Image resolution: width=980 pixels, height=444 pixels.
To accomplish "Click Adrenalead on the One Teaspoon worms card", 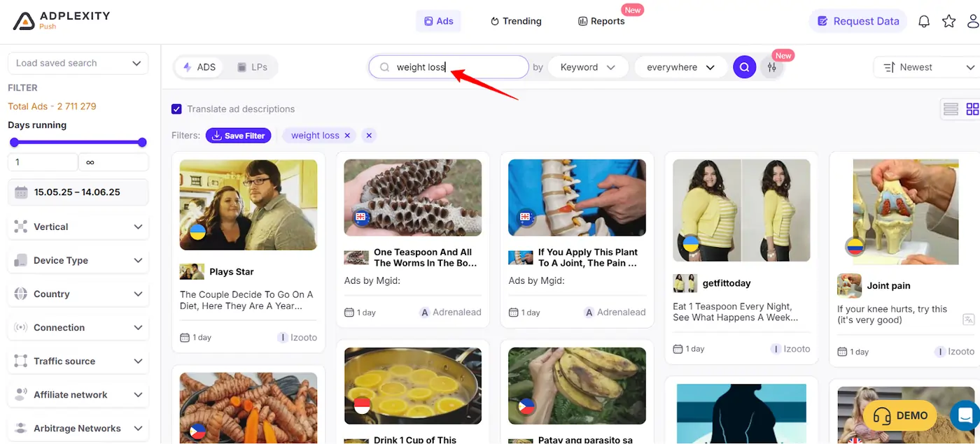I will [450, 313].
